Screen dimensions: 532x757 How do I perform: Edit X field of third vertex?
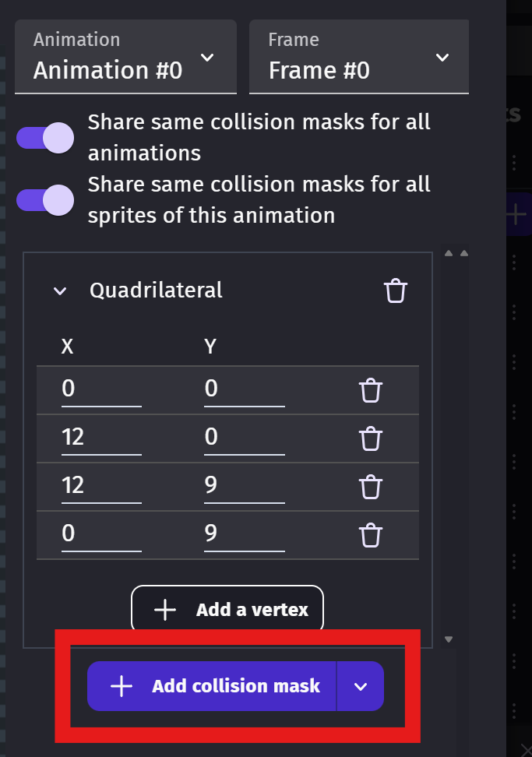click(101, 486)
